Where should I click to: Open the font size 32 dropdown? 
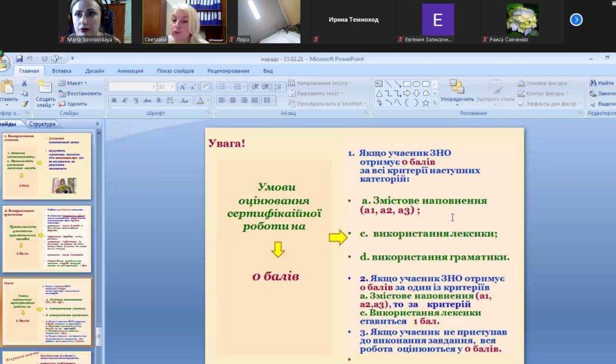(x=172, y=87)
